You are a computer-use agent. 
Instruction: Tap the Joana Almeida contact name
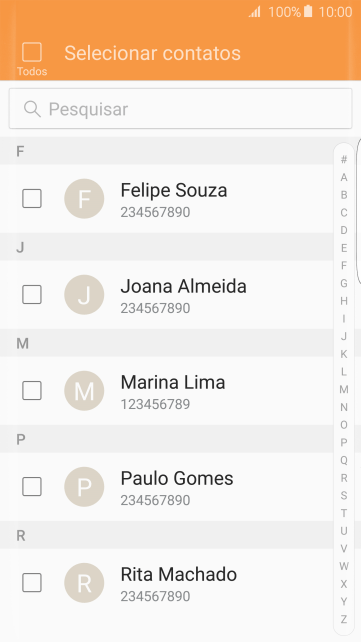(x=183, y=286)
